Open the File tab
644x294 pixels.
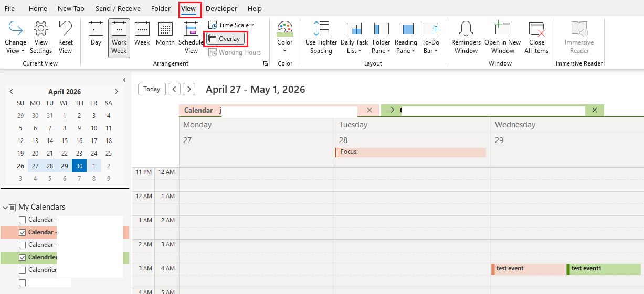pyautogui.click(x=9, y=9)
